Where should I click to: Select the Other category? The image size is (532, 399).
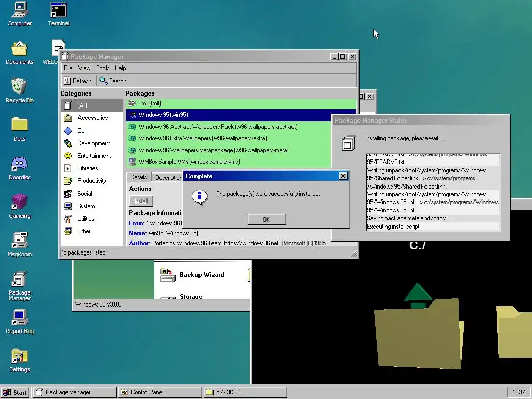[92, 231]
